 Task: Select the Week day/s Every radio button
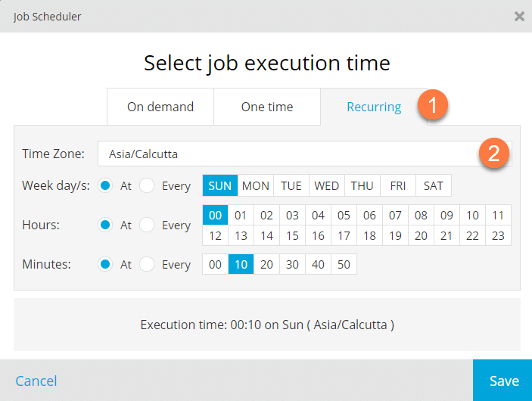[x=147, y=185]
